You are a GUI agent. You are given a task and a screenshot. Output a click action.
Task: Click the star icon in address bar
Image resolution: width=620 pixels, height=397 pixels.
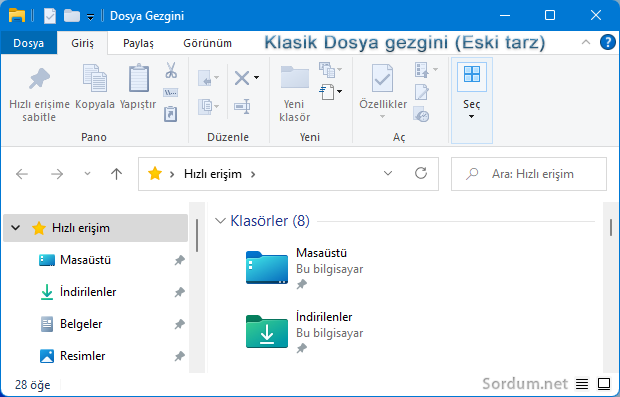click(155, 173)
